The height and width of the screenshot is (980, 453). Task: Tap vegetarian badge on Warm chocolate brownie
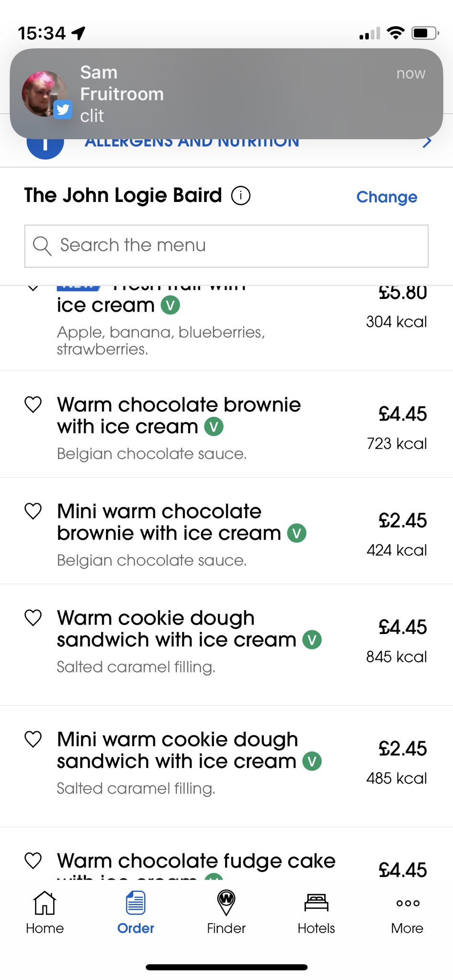214,426
